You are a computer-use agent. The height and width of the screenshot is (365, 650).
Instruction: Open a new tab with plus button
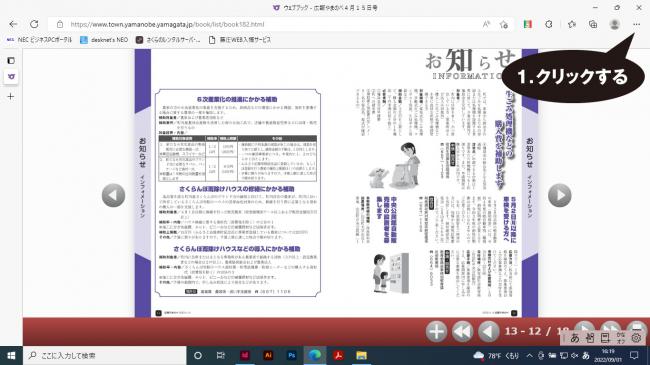click(11, 96)
